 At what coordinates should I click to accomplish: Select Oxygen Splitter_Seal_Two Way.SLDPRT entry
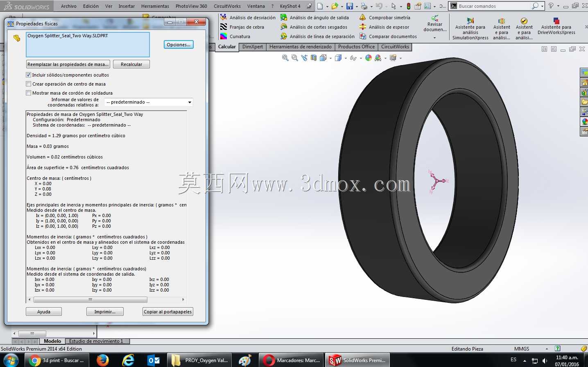tap(68, 36)
